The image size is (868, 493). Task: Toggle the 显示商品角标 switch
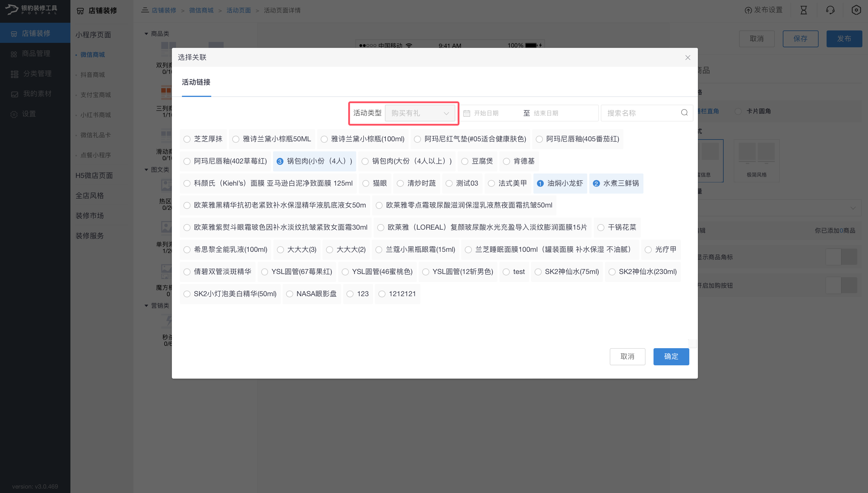point(841,257)
